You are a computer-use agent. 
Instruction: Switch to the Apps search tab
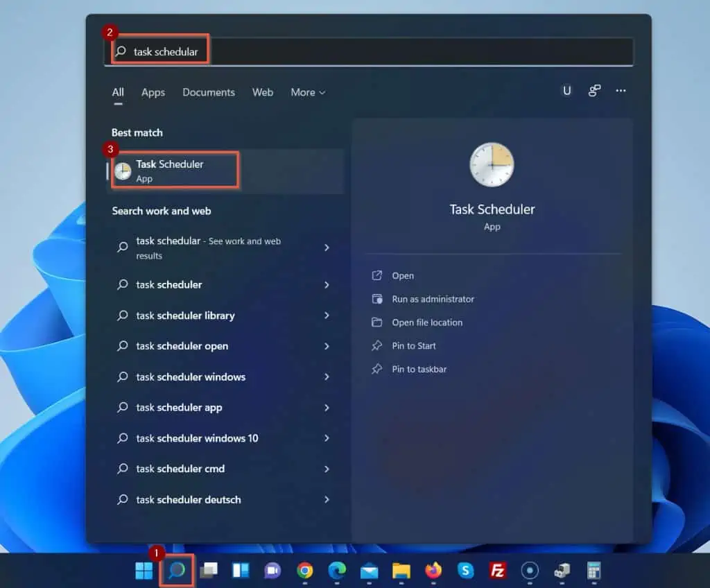click(153, 92)
